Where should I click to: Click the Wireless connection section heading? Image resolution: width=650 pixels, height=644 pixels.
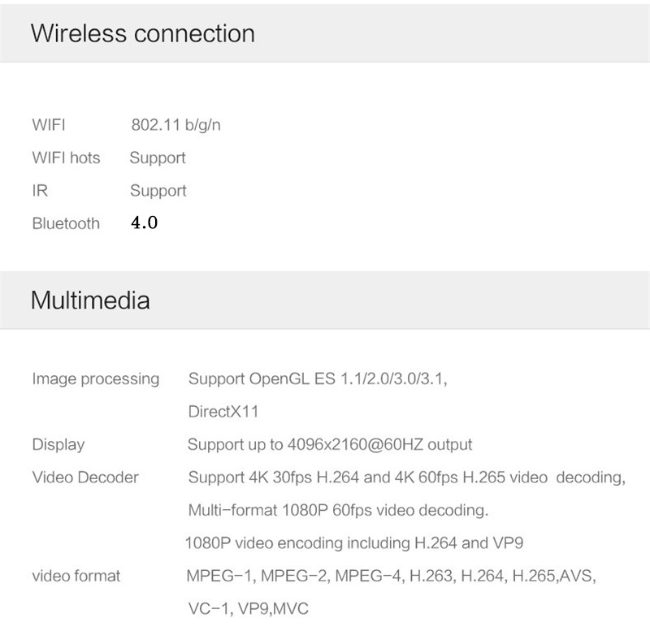click(142, 33)
